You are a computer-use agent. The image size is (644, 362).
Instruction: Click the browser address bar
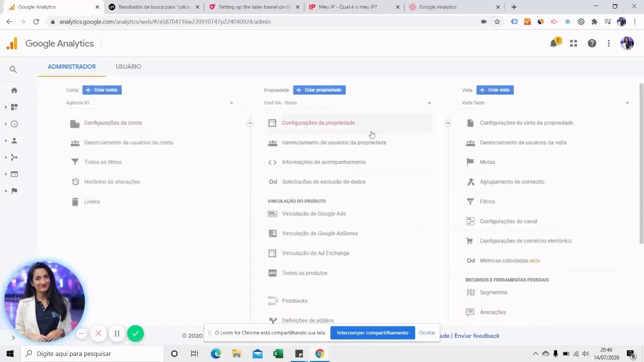(x=262, y=22)
